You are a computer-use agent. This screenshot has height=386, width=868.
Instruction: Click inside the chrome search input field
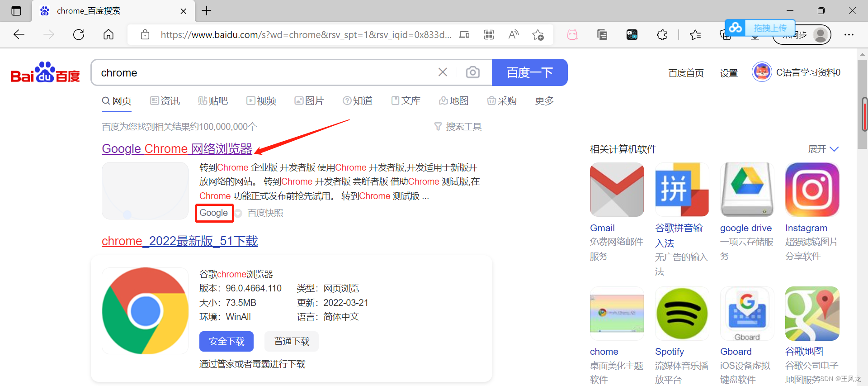262,72
